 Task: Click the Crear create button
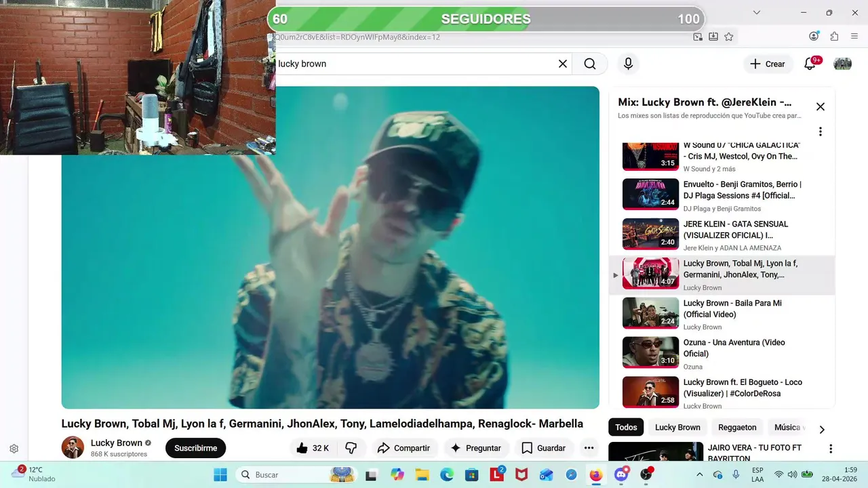click(768, 64)
